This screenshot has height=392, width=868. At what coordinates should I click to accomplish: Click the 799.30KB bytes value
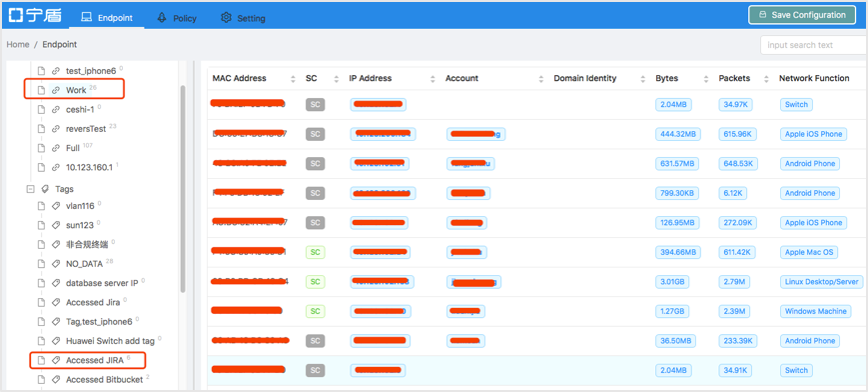pyautogui.click(x=677, y=193)
